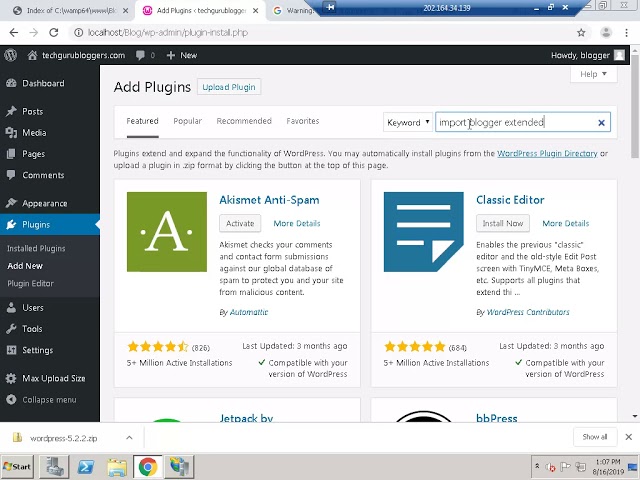This screenshot has width=640, height=480.
Task: Open Chrome profile avatar icon
Action: [606, 32]
